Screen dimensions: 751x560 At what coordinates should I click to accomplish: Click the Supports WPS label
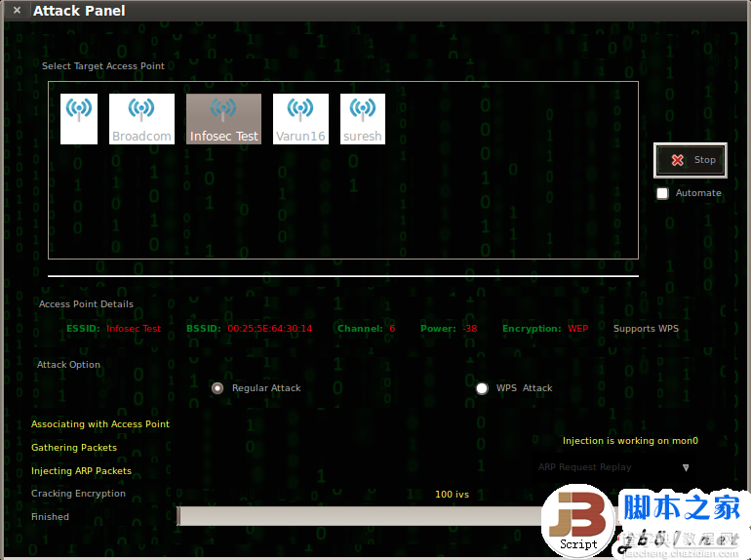point(646,329)
